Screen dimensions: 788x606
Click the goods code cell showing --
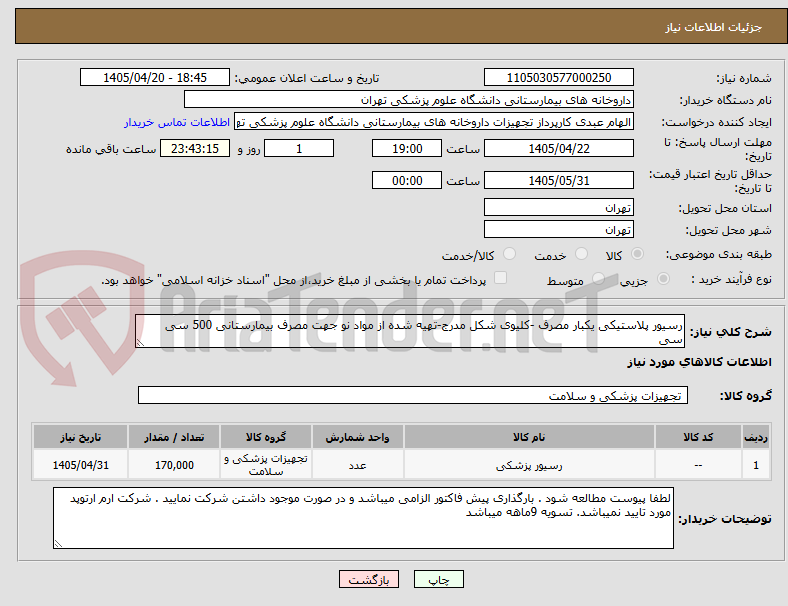click(698, 465)
